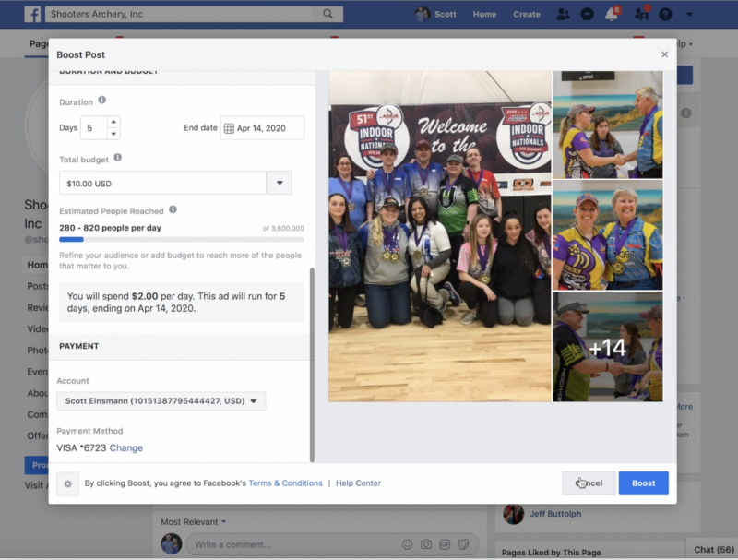Decrease the Days value by one
Image resolution: width=738 pixels, height=560 pixels.
(113, 134)
